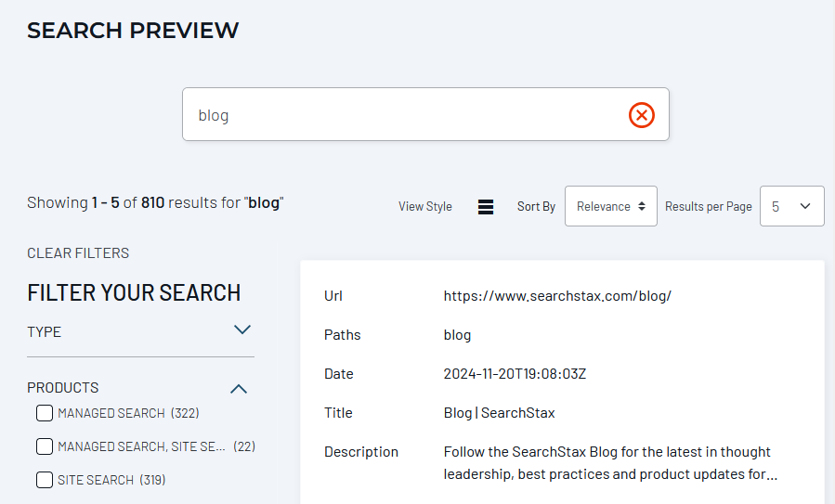Click the FILTER YOUR SEARCH heading

click(x=134, y=292)
